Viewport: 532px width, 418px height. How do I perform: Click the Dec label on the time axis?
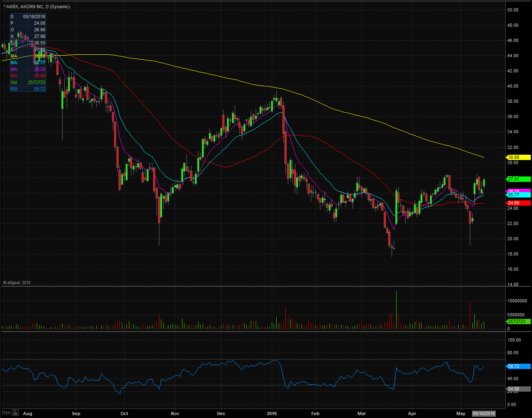pos(221,413)
